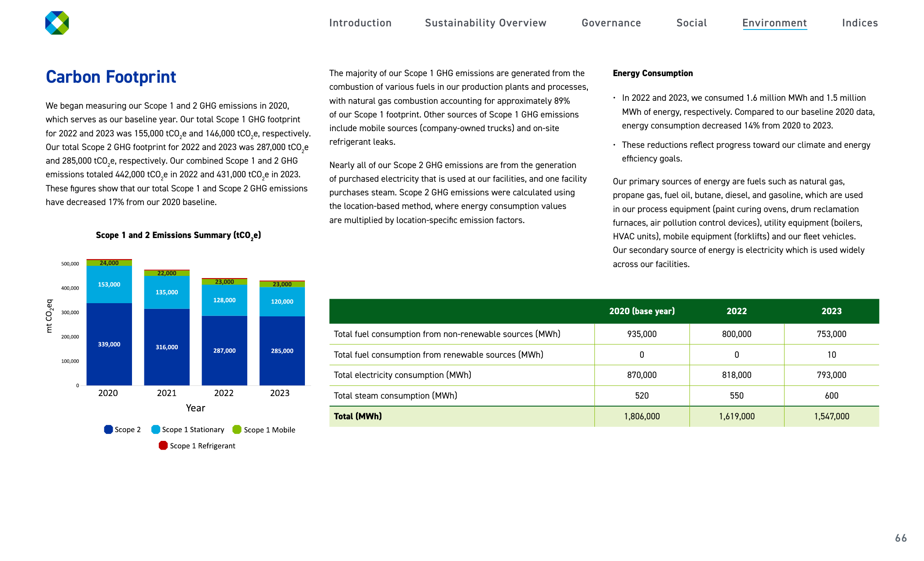Click the 287,000 bar segment for 2022

(224, 351)
